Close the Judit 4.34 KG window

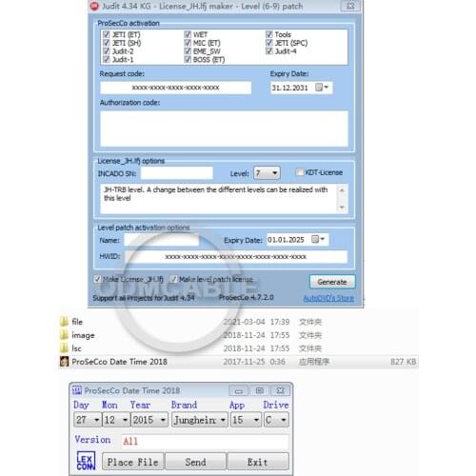tap(350, 6)
